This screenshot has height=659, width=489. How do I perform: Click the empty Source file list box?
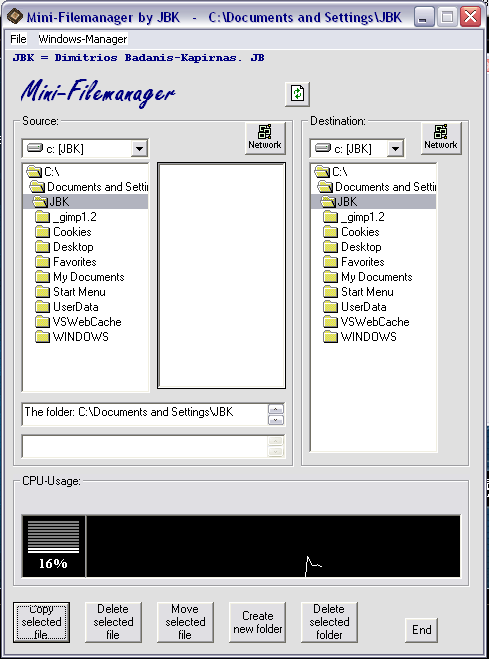(221, 276)
